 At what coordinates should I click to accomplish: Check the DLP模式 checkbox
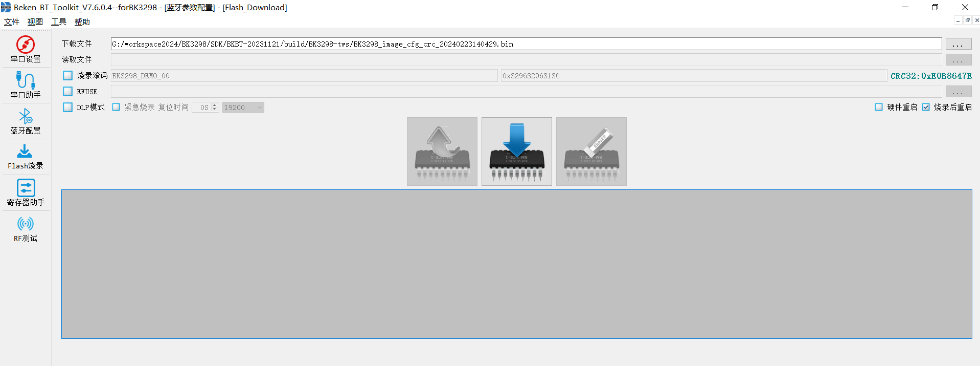(68, 107)
